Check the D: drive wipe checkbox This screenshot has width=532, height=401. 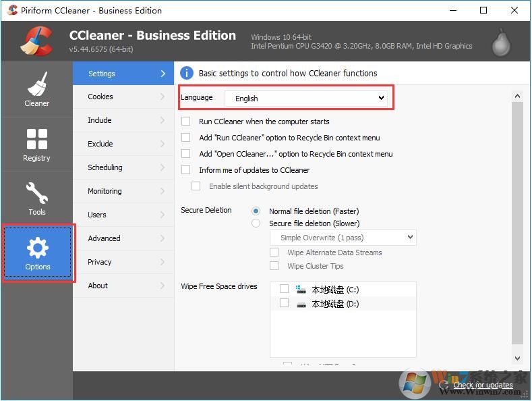284,304
